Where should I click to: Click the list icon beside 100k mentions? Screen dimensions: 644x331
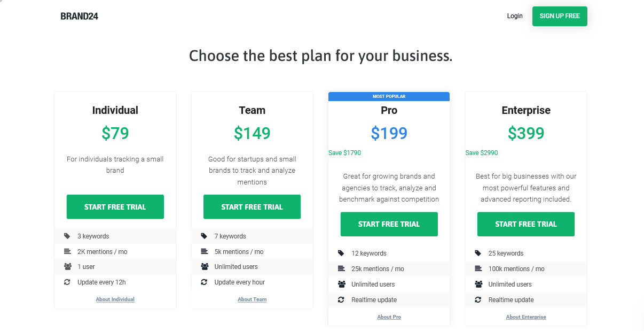tap(478, 268)
